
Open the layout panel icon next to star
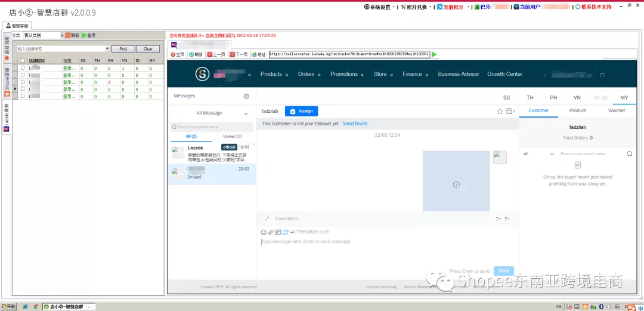[x=510, y=111]
